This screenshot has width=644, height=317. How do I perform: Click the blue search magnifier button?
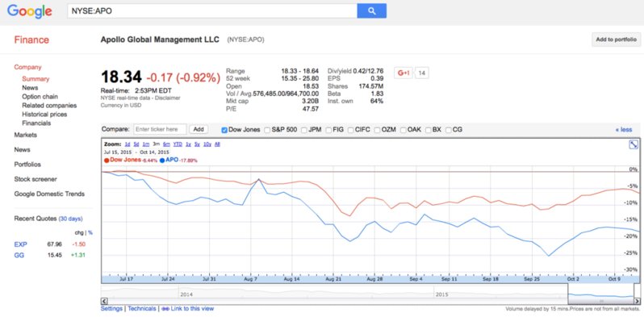click(x=371, y=11)
